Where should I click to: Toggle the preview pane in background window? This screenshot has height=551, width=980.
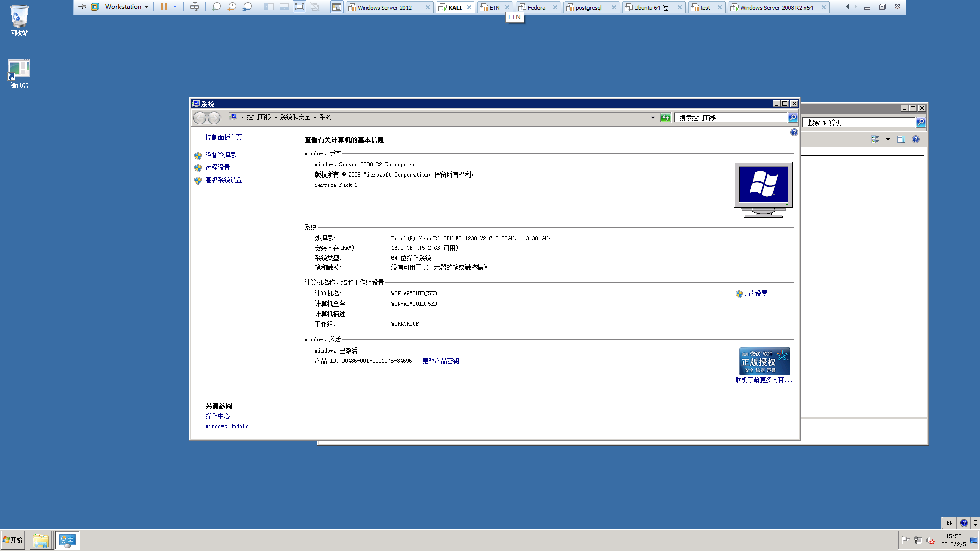901,139
